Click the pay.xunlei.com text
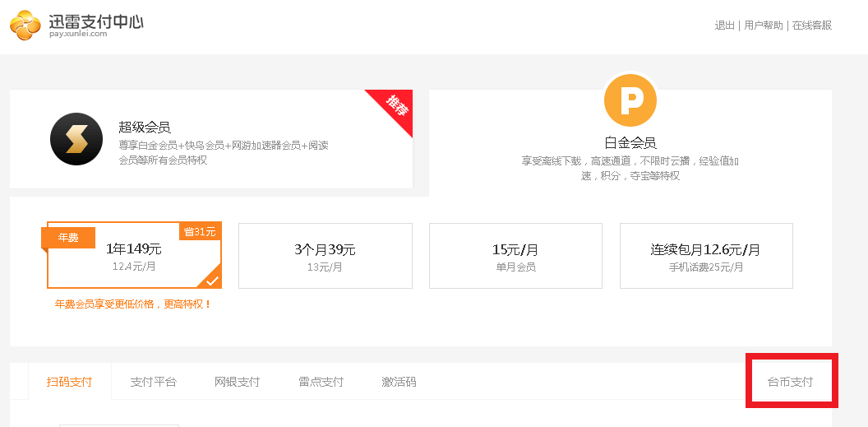Screen dimensions: 868x427 coord(77,34)
